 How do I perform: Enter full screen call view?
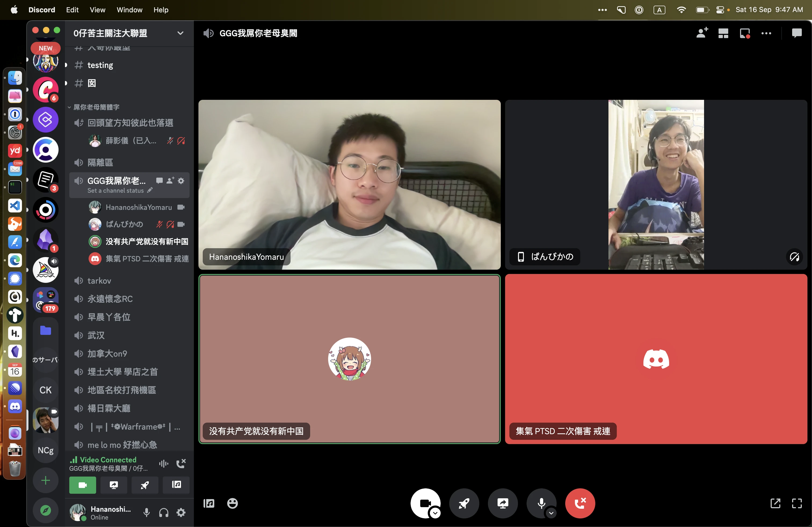pos(797,503)
